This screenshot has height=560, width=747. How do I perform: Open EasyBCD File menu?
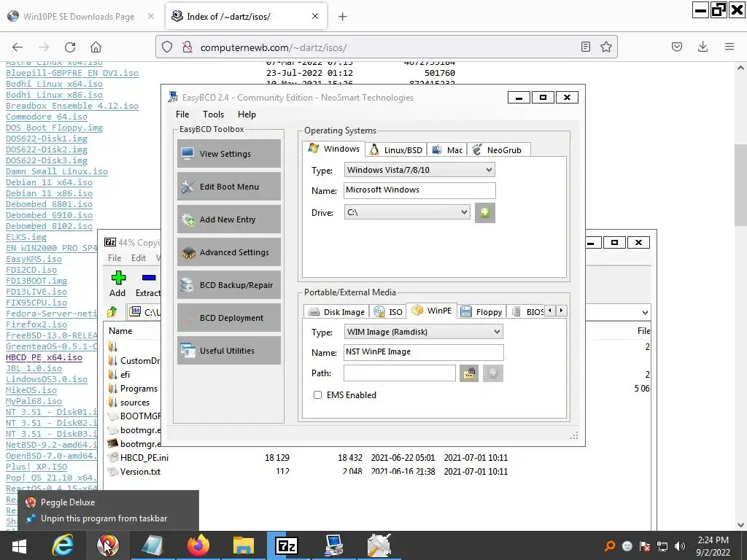(182, 114)
